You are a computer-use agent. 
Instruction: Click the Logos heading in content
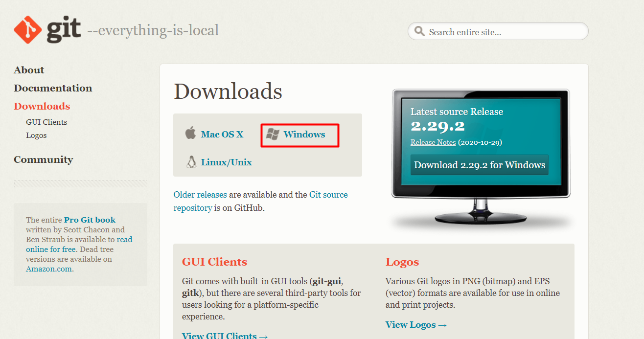(402, 262)
